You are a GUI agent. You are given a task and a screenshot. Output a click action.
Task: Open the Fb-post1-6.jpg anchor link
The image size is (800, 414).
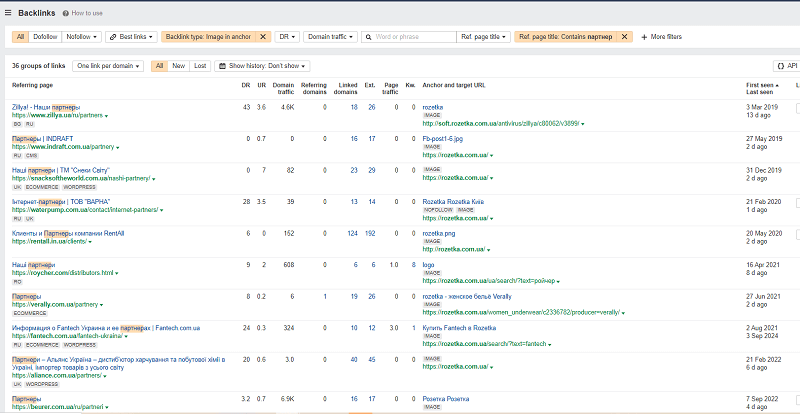442,139
